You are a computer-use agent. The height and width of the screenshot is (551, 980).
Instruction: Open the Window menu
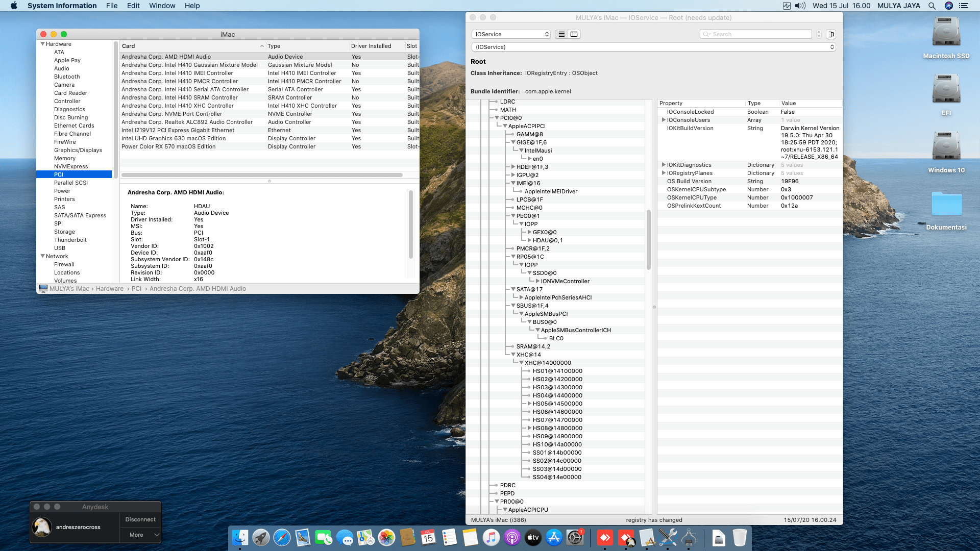pyautogui.click(x=162, y=6)
